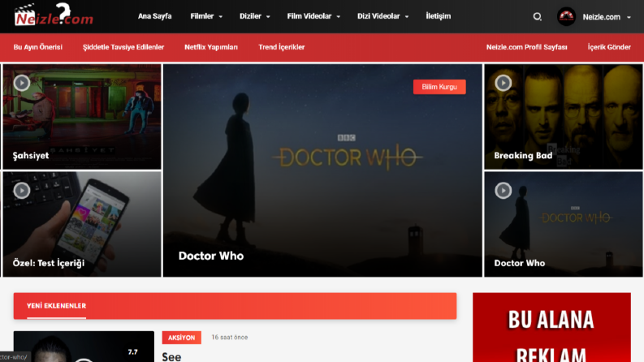Open the İletişim page

click(x=439, y=16)
